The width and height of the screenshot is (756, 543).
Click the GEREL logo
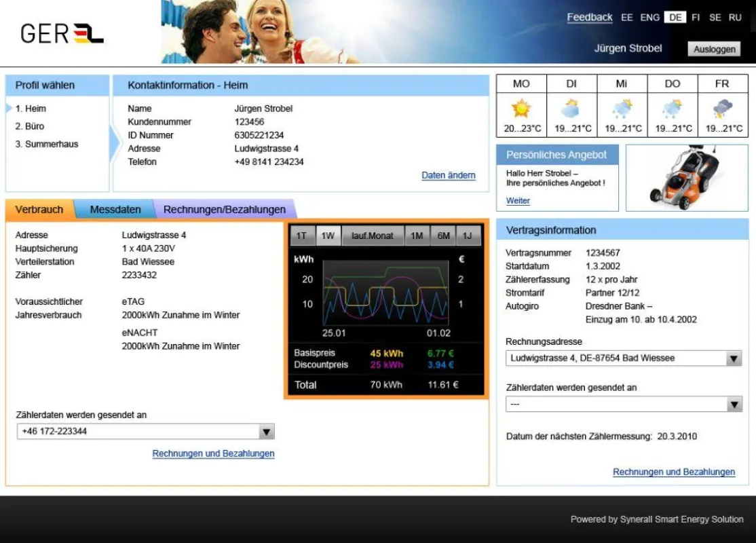(x=62, y=34)
